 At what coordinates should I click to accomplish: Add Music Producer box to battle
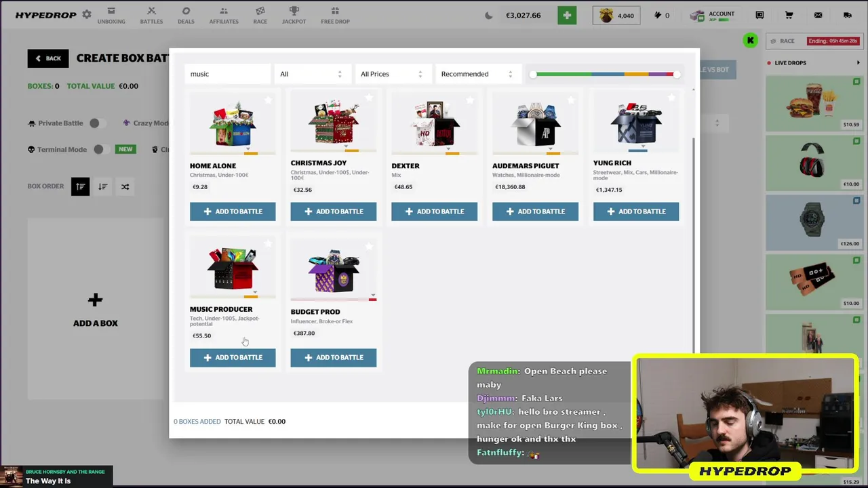233,357
